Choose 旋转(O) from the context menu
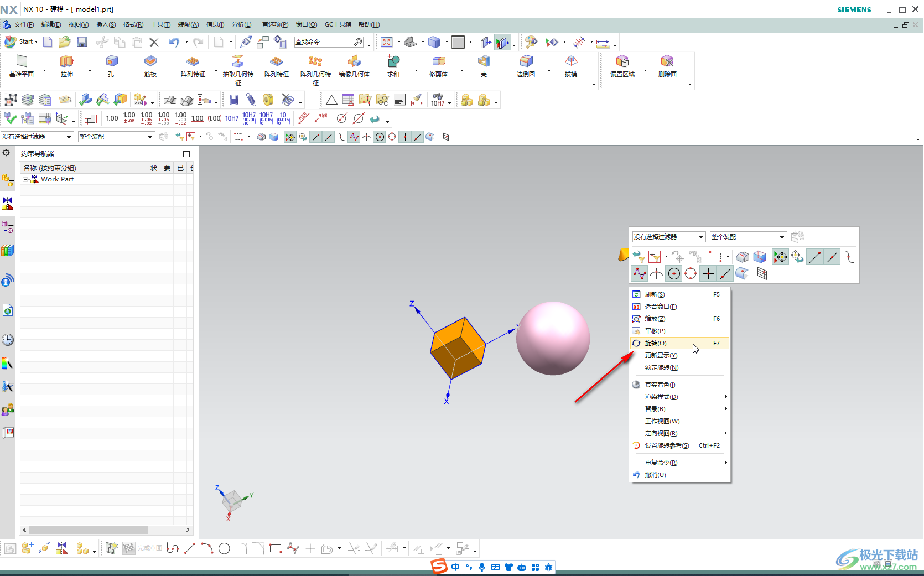Image resolution: width=924 pixels, height=576 pixels. 679,343
